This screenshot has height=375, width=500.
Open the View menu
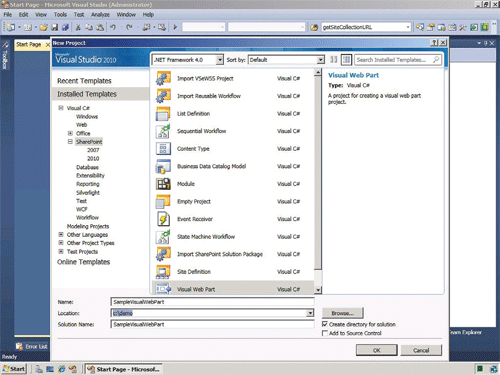coord(41,15)
